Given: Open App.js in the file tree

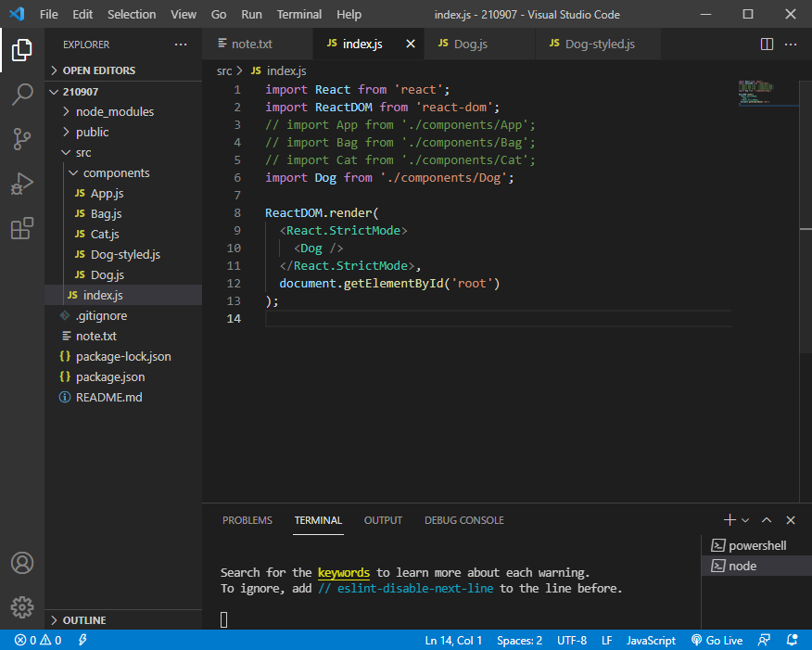Looking at the screenshot, I should (x=123, y=193).
